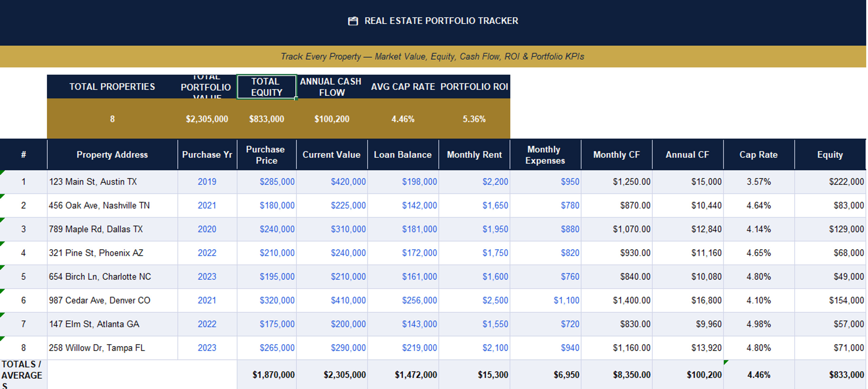The width and height of the screenshot is (868, 389).
Task: Click the $833,000 total equity KPI value
Action: pyautogui.click(x=267, y=119)
